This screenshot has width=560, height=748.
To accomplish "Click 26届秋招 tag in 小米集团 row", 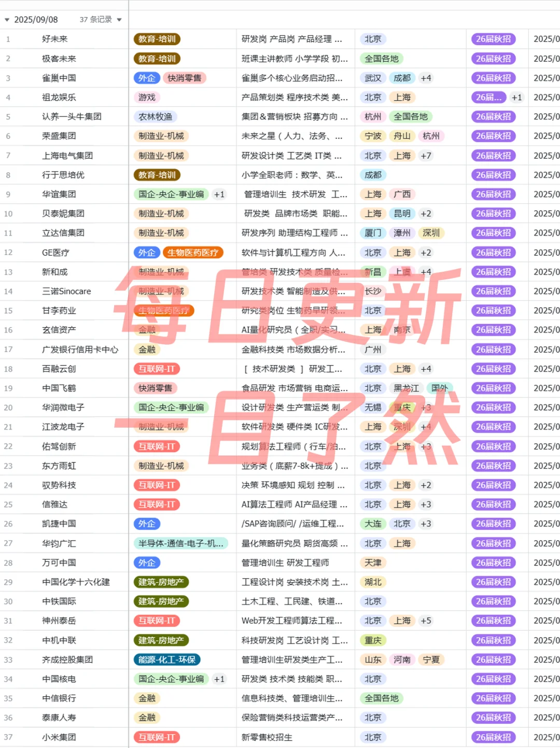I will [x=494, y=737].
